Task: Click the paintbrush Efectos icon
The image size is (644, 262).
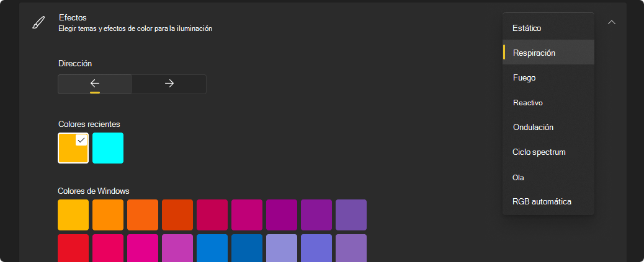Action: tap(38, 22)
